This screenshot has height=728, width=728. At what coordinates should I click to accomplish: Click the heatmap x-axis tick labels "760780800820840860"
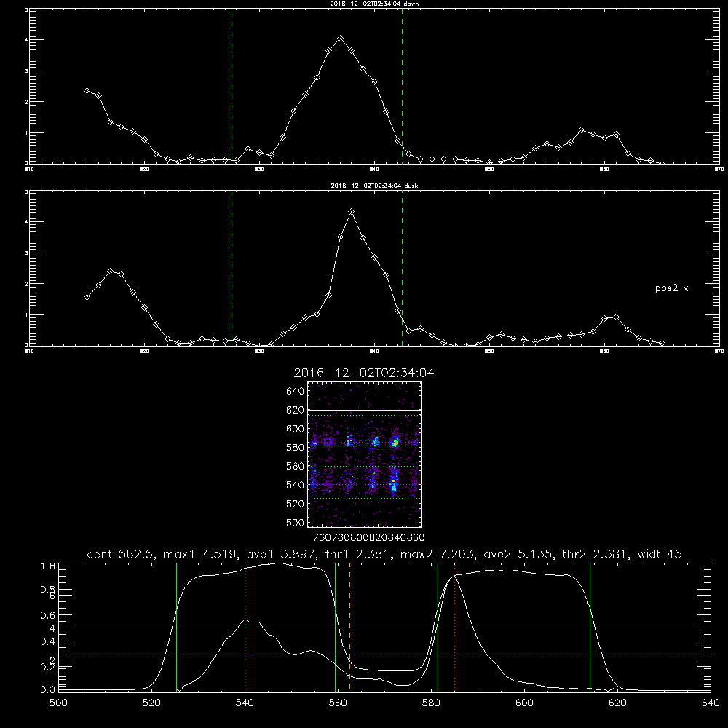pyautogui.click(x=368, y=538)
